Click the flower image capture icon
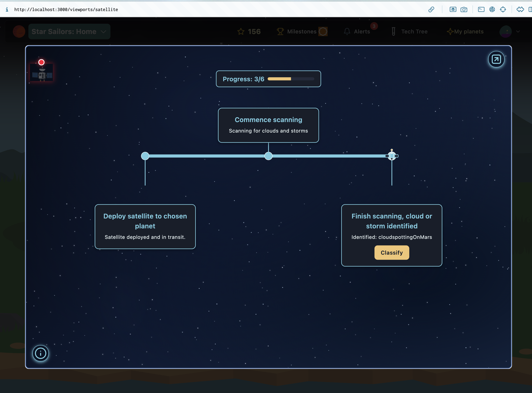Viewport: 532px width, 393px height. tap(453, 10)
